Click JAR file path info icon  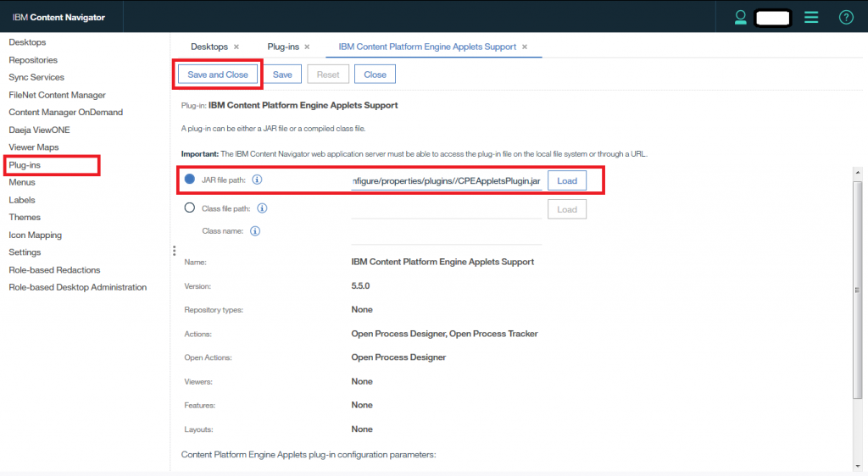coord(257,180)
